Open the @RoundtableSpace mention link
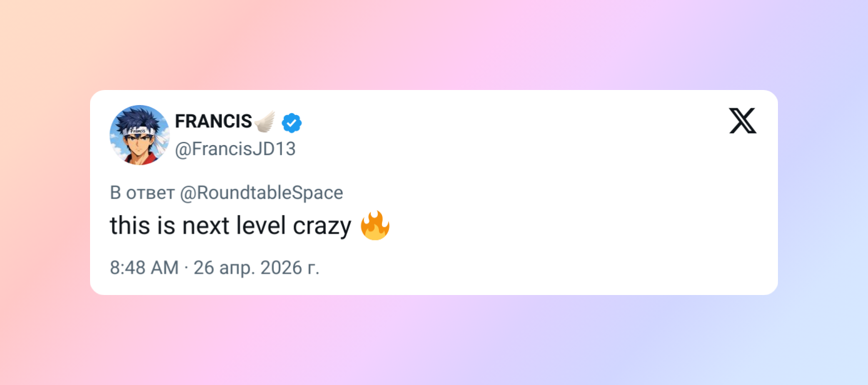Viewport: 868px width, 385px height. (261, 193)
